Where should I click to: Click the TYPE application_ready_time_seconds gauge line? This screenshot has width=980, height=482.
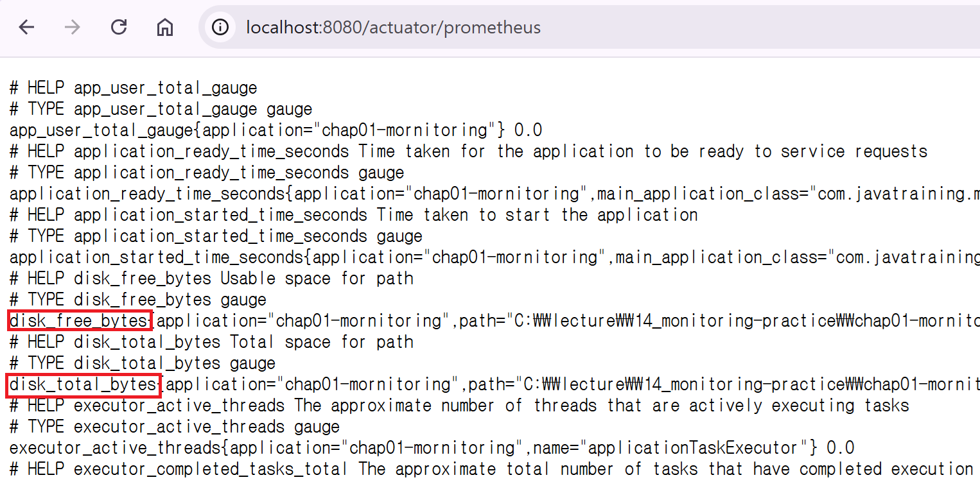pos(207,173)
